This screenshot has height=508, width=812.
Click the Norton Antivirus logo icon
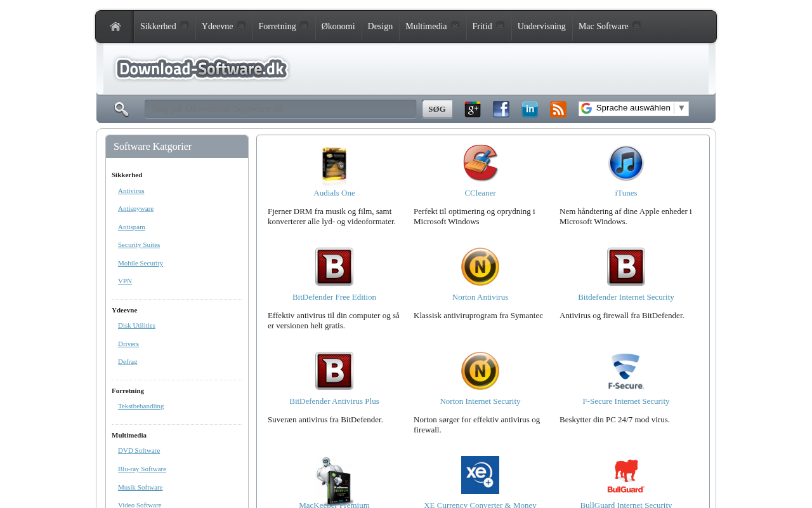480,267
